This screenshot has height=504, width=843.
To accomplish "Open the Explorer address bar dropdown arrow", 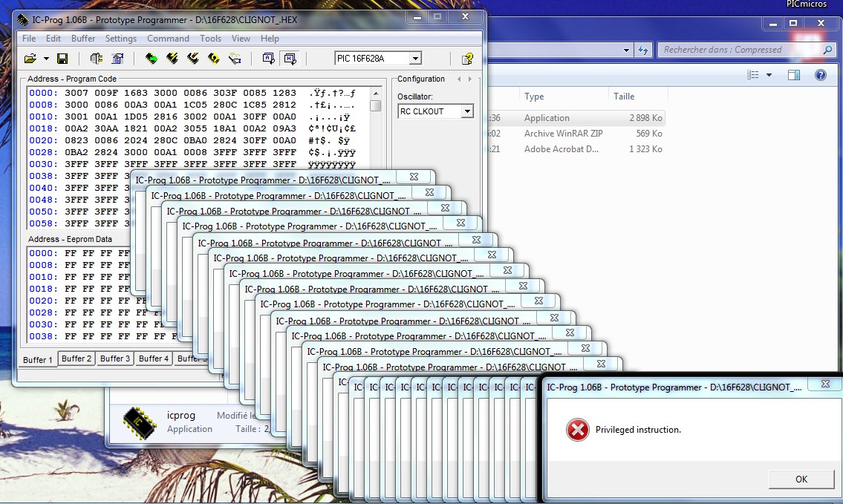I will 626,50.
